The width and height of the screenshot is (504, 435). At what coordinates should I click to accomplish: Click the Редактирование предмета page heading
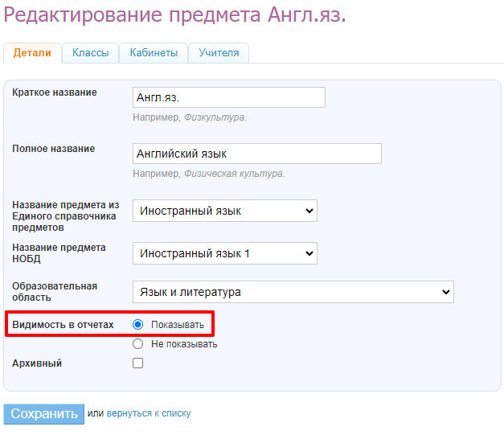coord(175,16)
